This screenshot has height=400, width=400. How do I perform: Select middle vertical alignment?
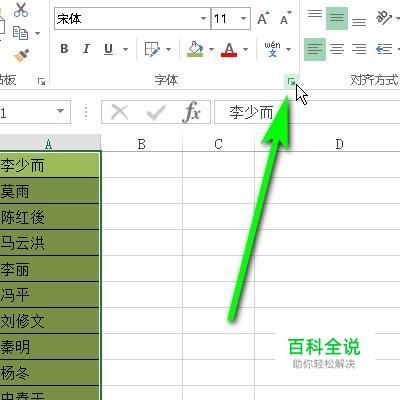pyautogui.click(x=337, y=18)
